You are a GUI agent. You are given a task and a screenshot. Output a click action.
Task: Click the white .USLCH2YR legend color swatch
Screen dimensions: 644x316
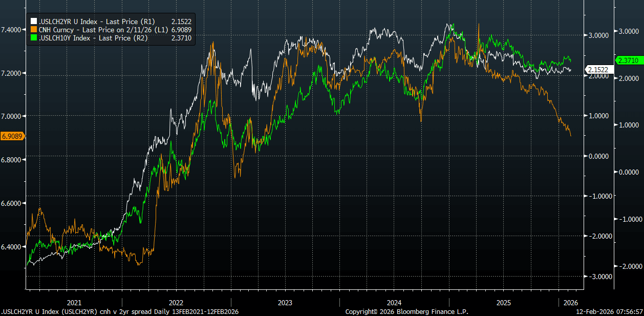coord(34,22)
